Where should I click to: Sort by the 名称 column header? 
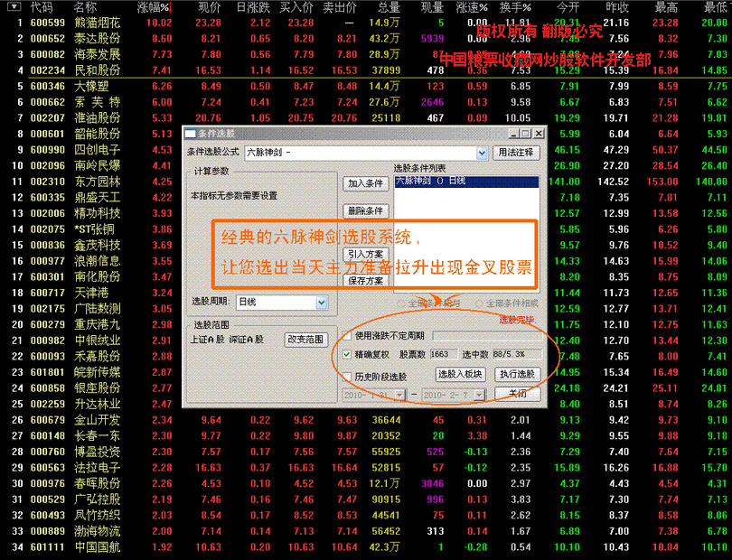pos(85,7)
